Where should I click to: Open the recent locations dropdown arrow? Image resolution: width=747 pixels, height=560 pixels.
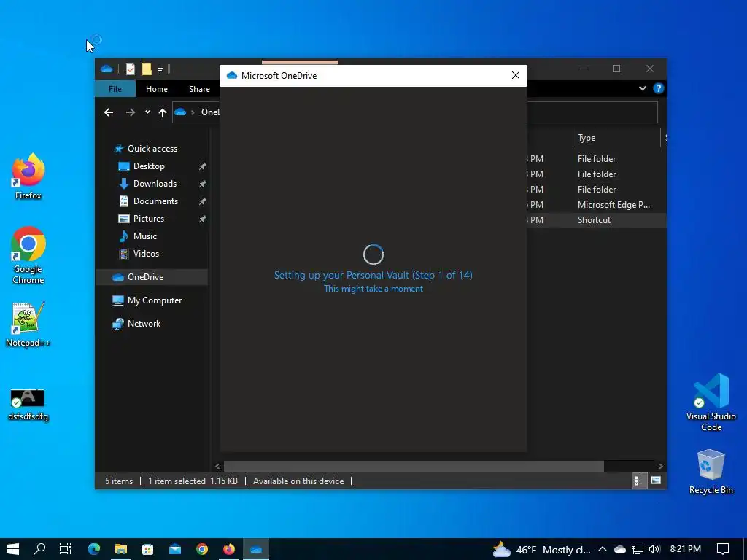click(147, 112)
